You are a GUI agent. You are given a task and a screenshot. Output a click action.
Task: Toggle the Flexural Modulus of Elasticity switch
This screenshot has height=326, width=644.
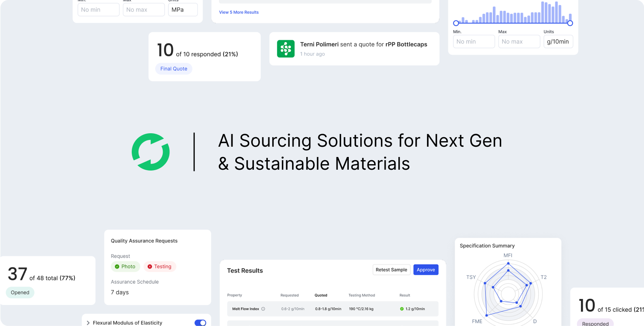[x=200, y=323]
